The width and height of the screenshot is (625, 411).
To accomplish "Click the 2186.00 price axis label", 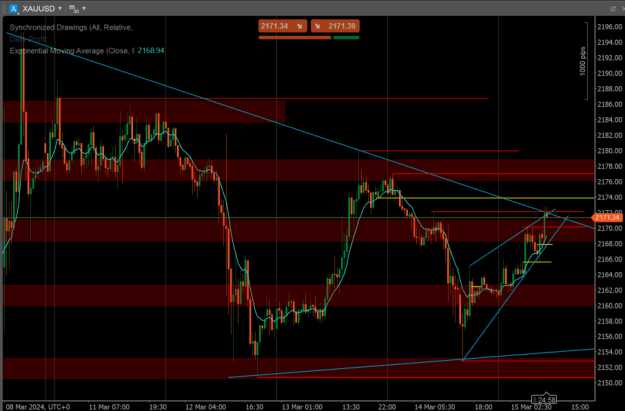I will pos(609,104).
